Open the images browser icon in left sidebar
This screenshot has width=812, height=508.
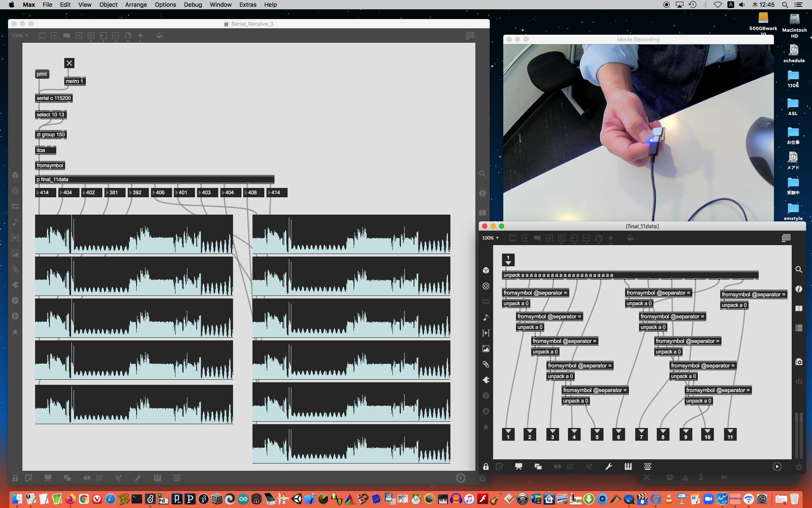(486, 348)
